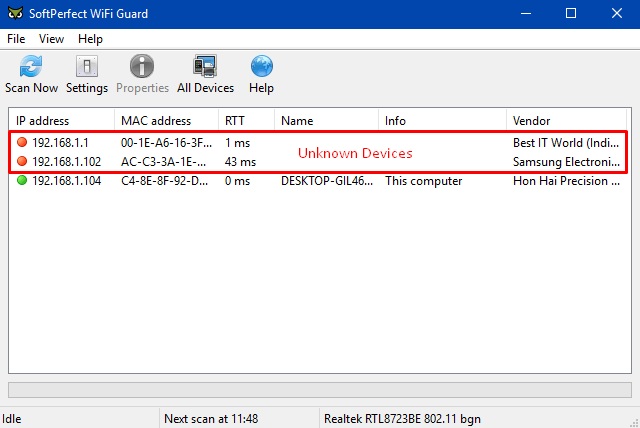This screenshot has height=428, width=640.
Task: Click the This computer info cell
Action: (424, 181)
